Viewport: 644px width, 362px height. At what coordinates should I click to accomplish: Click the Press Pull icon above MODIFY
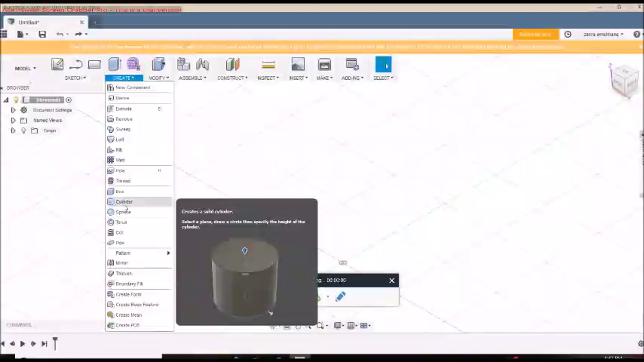coord(159,64)
